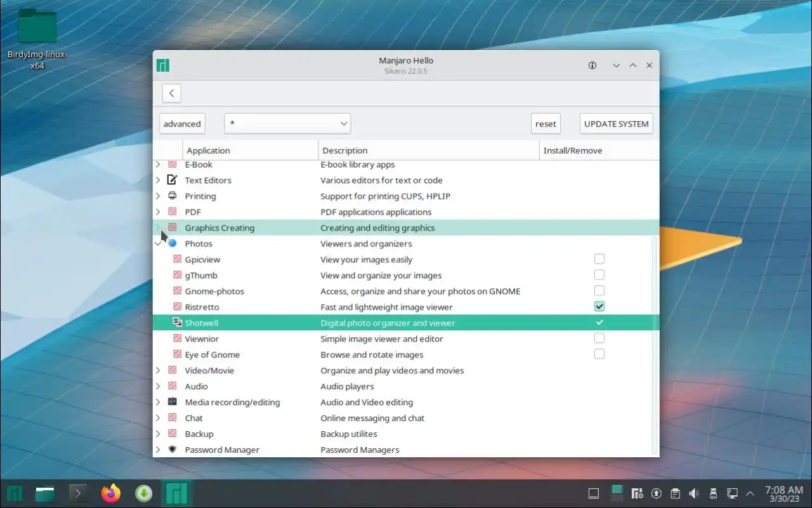Uncheck the Ristretto install checkbox
812x508 pixels.
[599, 306]
